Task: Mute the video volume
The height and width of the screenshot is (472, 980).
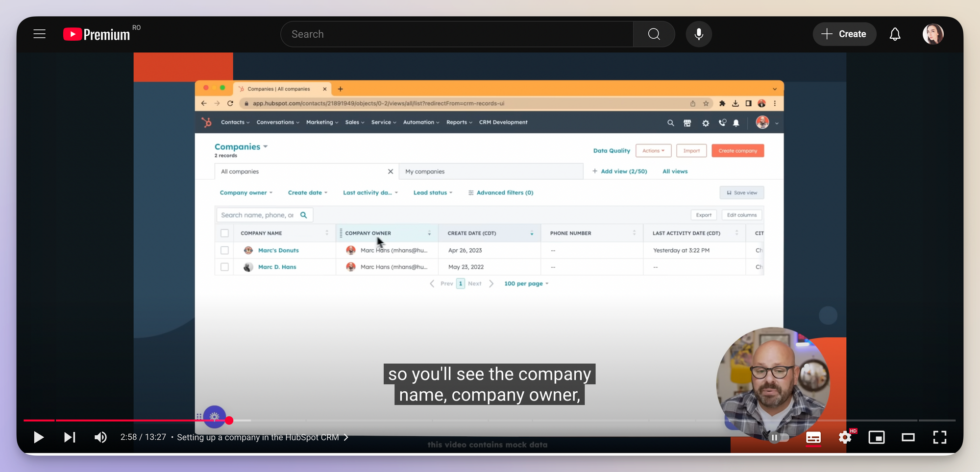Action: [100, 437]
